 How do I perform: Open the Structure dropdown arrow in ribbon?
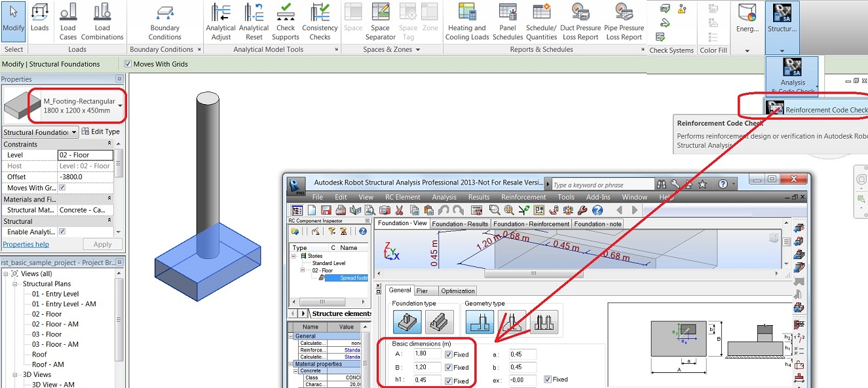pyautogui.click(x=782, y=50)
